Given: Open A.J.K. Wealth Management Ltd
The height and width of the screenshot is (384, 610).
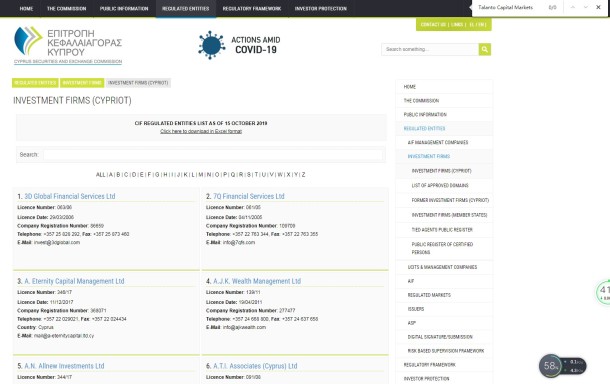Looking at the screenshot, I should [257, 281].
